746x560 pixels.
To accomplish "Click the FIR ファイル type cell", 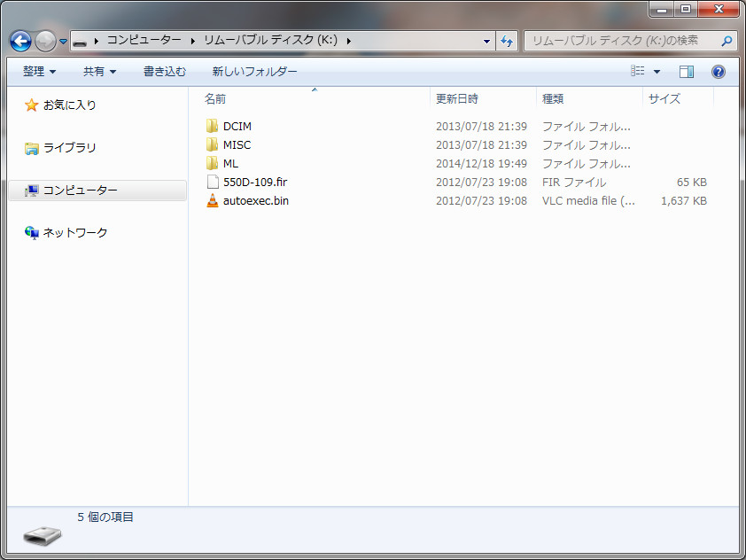I will [574, 183].
